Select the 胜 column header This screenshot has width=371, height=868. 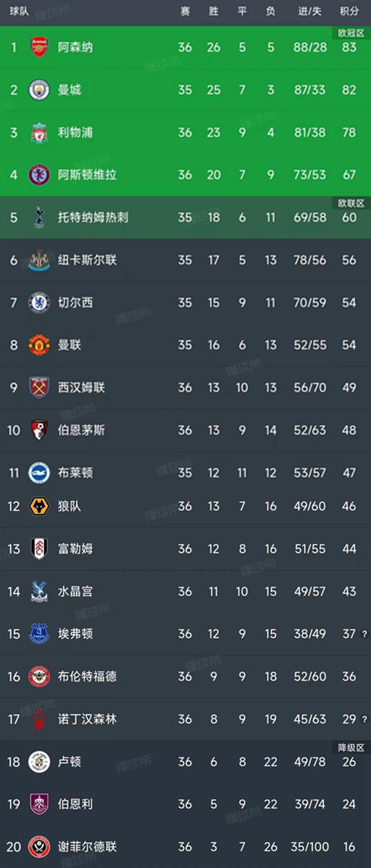coord(214,12)
